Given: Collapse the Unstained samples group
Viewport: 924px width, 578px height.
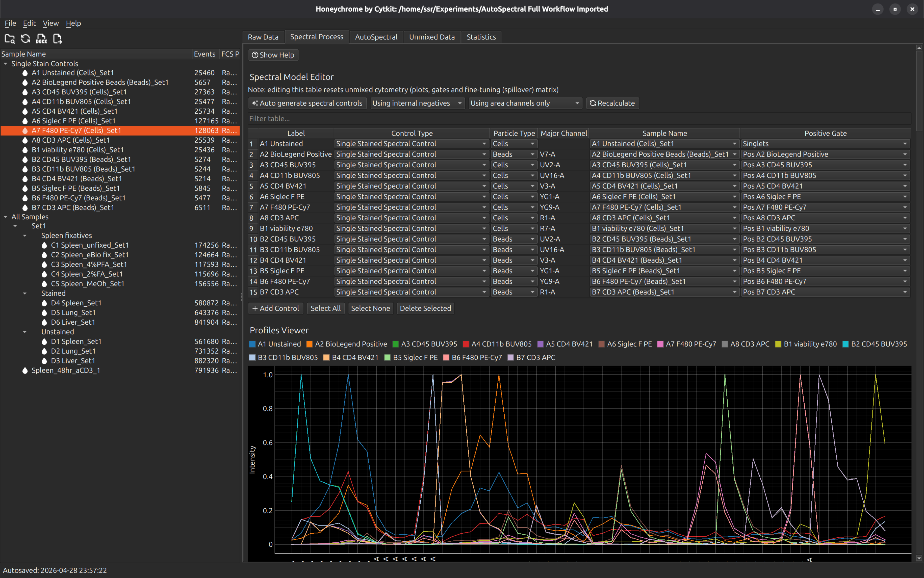Looking at the screenshot, I should [x=25, y=332].
